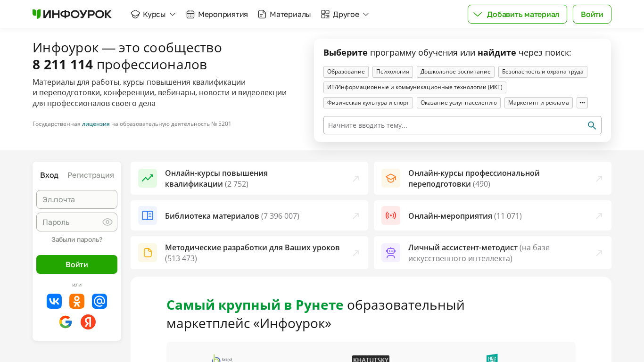The width and height of the screenshot is (644, 362).
Task: Click arrow on Библиотека материалов card
Action: pyautogui.click(x=356, y=216)
